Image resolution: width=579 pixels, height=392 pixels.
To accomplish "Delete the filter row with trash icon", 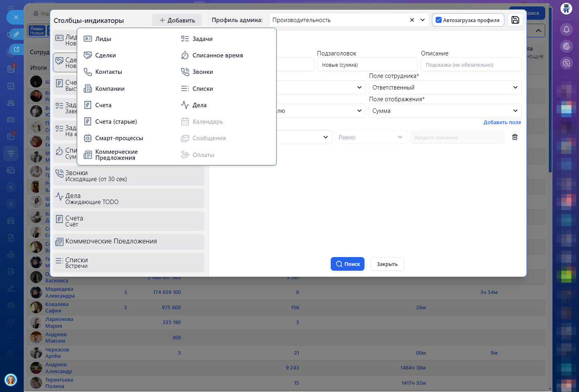I will click(515, 137).
